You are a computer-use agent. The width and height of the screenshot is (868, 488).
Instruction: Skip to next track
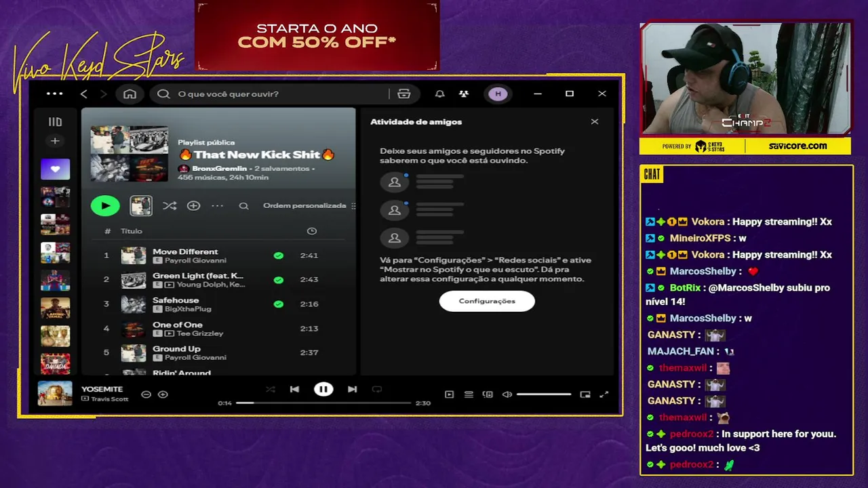(x=352, y=389)
